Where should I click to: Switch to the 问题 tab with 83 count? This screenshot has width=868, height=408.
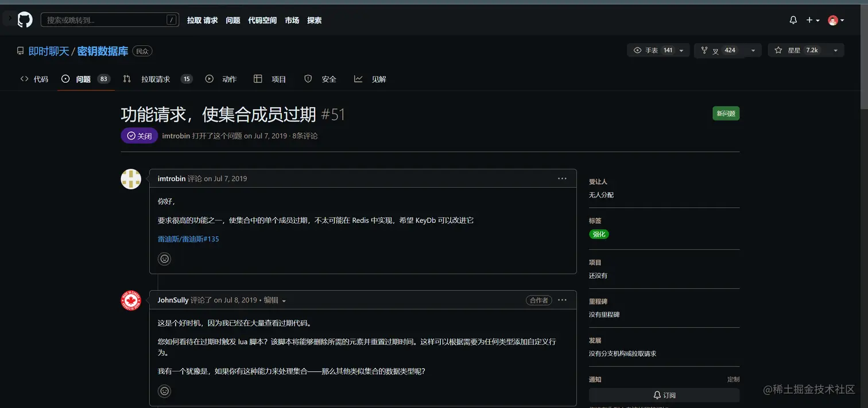click(x=86, y=79)
